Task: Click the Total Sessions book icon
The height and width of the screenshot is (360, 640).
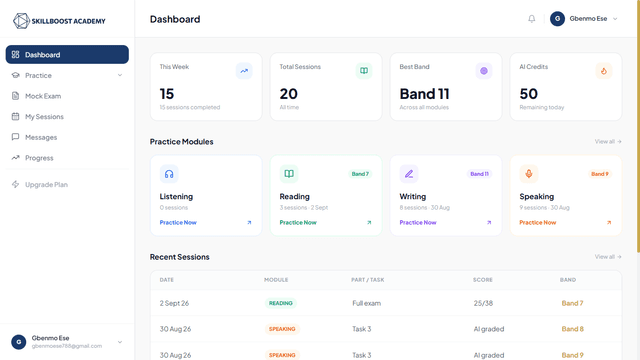Action: click(x=364, y=71)
